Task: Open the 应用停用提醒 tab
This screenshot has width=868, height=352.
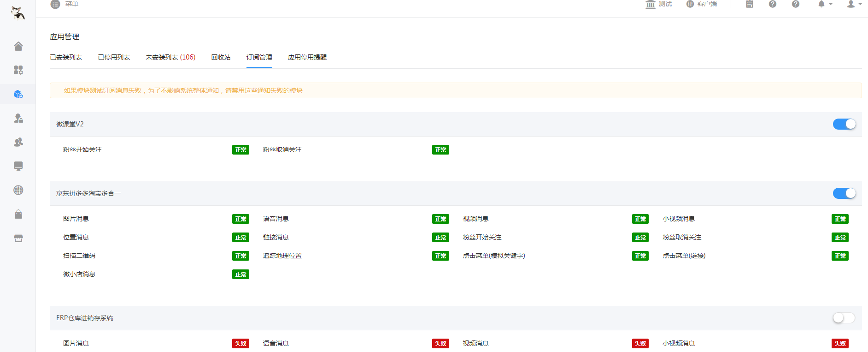Action: (x=307, y=57)
